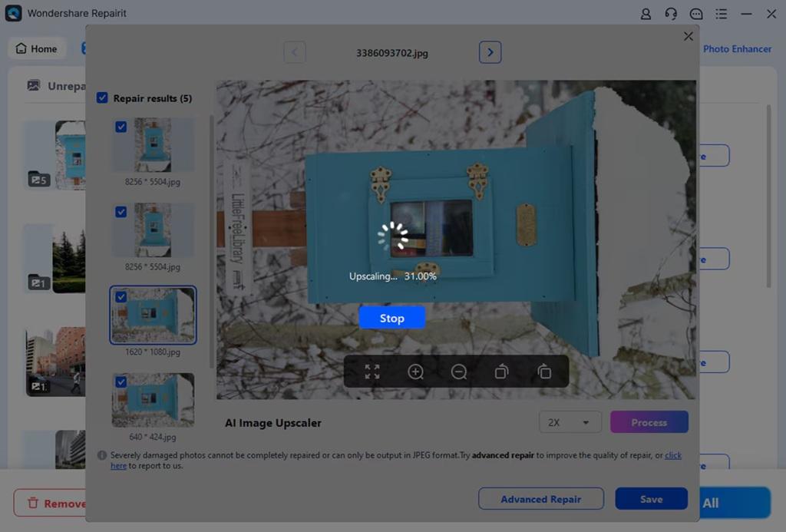Open the feedback chat bubble icon
Image resolution: width=786 pixels, height=532 pixels.
[696, 14]
